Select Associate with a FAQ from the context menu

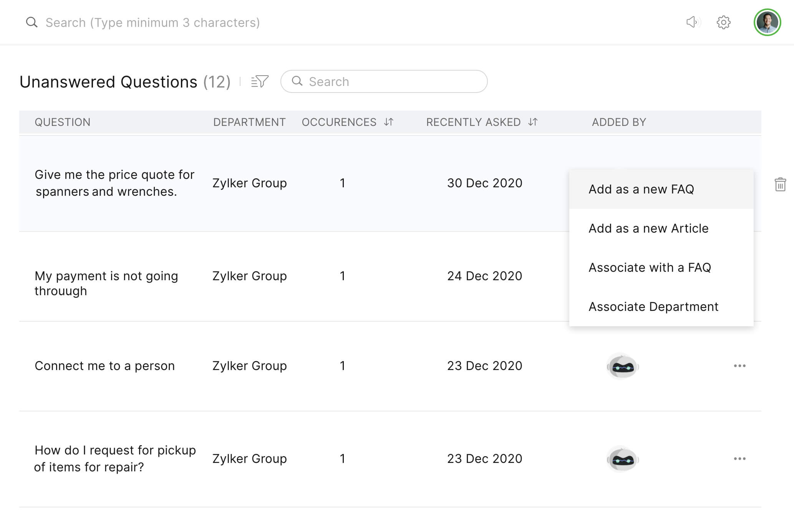[650, 267]
